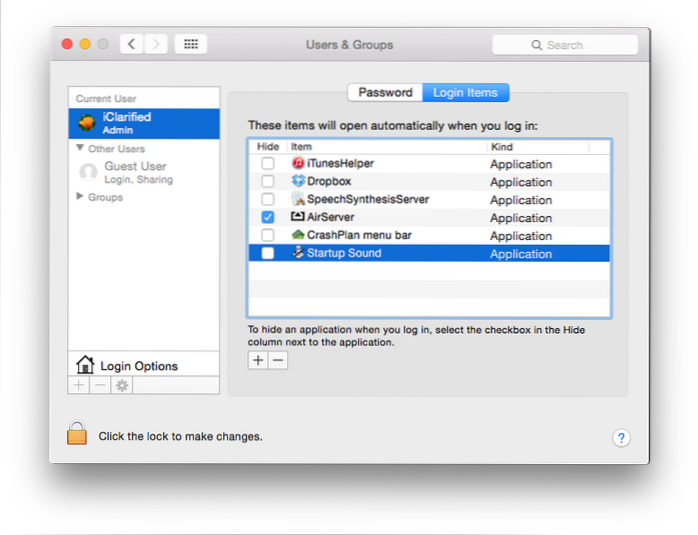Open the user actions gear menu

click(x=122, y=385)
